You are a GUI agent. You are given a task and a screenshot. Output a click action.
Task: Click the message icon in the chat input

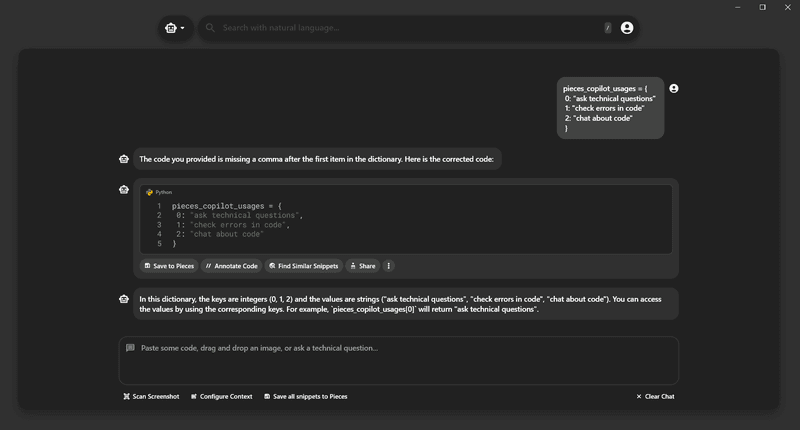coord(130,348)
